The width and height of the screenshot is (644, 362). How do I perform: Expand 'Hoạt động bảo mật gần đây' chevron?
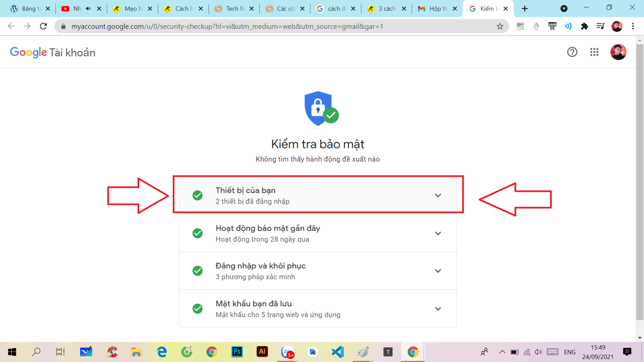coord(438,233)
